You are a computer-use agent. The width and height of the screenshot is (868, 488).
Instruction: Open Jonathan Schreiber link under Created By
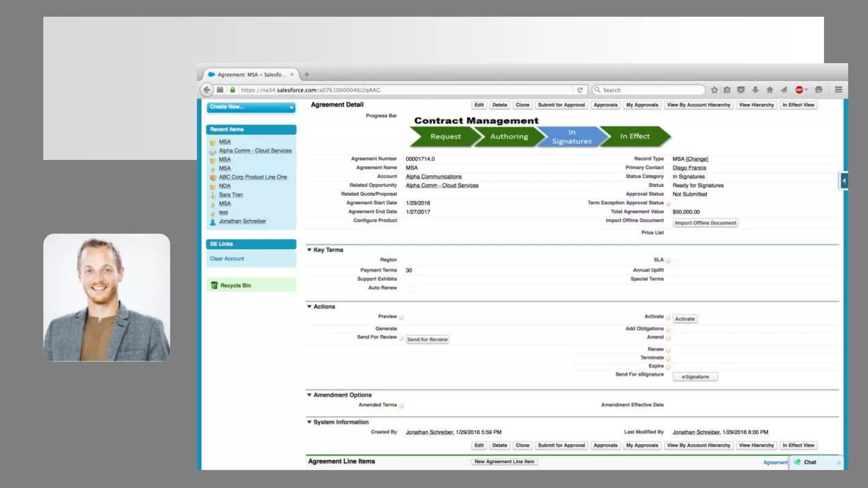click(x=429, y=433)
